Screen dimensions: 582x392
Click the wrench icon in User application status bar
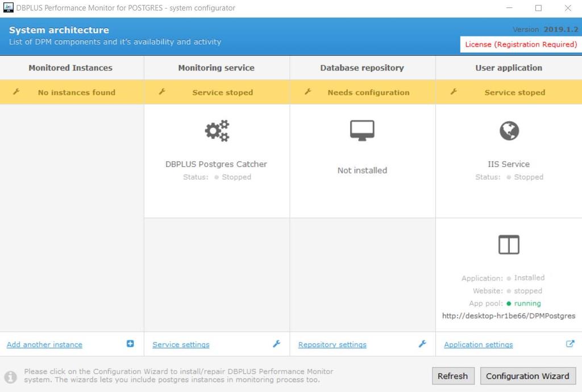pyautogui.click(x=454, y=91)
